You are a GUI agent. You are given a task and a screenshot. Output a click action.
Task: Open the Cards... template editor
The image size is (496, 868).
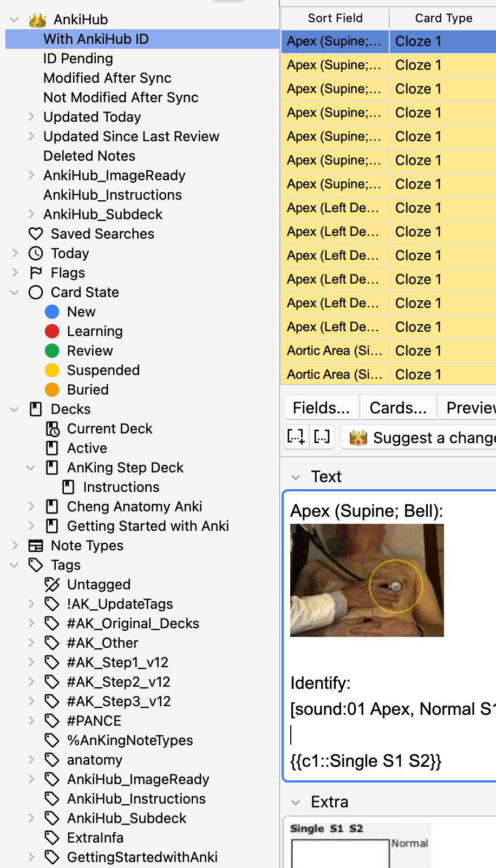pos(397,407)
